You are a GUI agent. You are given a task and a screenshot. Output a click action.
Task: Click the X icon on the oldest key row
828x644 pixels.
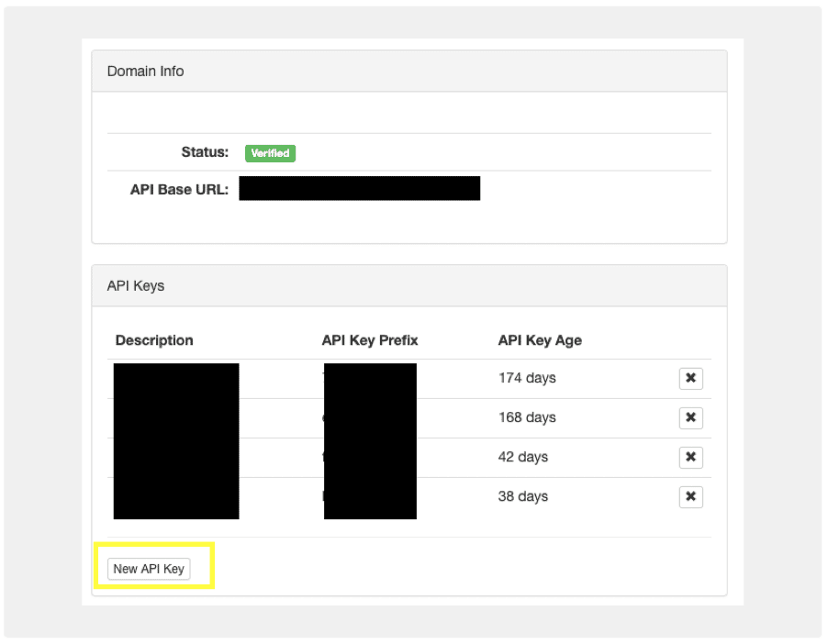(x=690, y=378)
